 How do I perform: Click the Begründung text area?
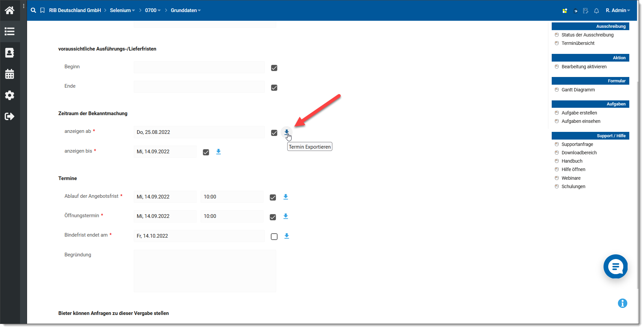[205, 271]
